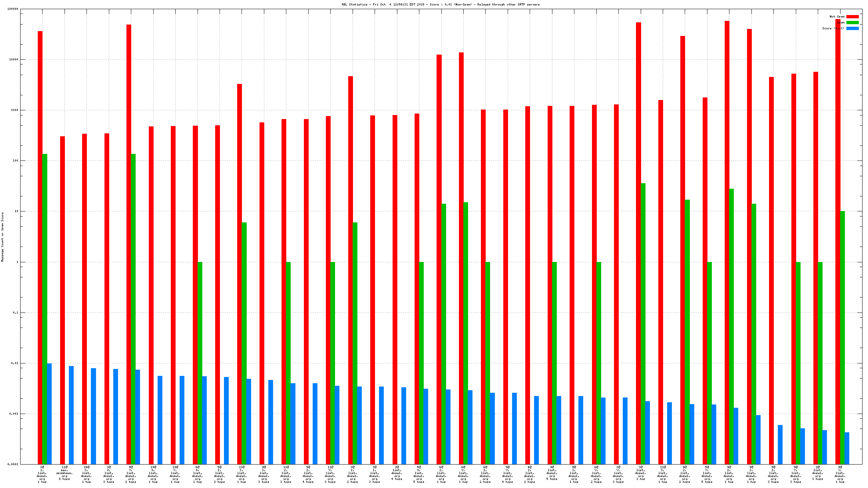Click the 0.0001 y-axis tick label
868x488 pixels.
click(x=14, y=464)
